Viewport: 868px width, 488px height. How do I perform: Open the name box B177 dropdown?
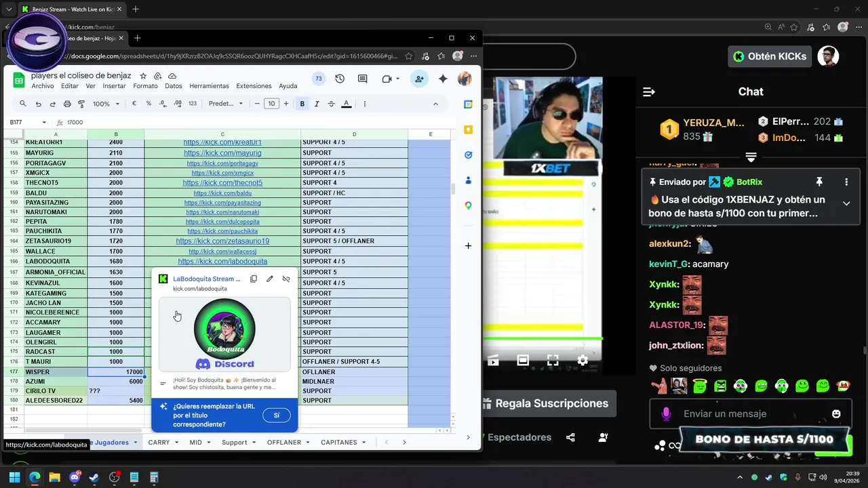click(44, 123)
